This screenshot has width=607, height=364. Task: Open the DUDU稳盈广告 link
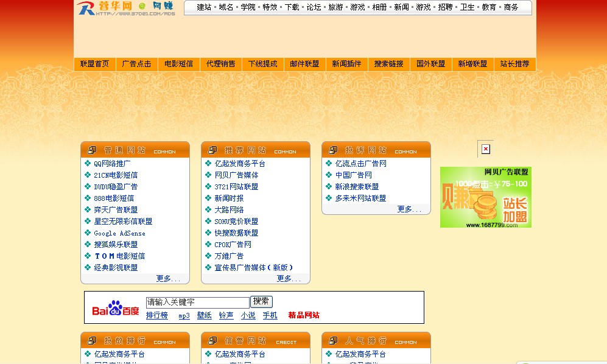[x=116, y=187]
